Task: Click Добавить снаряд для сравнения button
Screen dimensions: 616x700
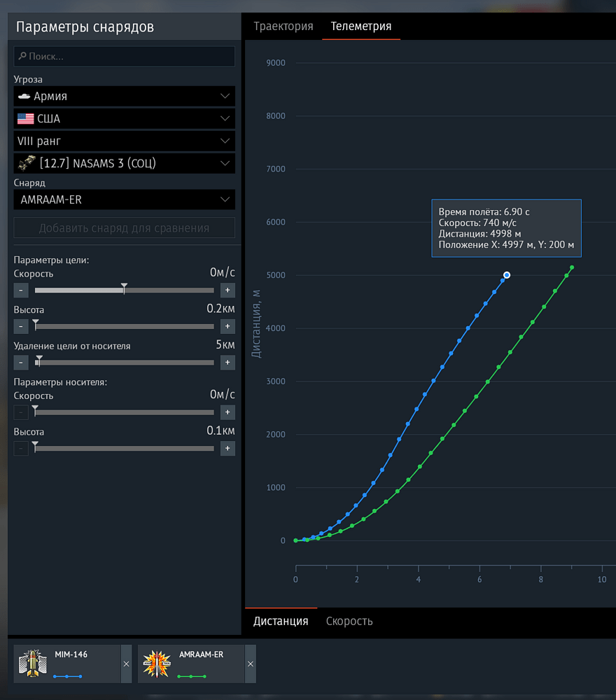Action: point(125,228)
